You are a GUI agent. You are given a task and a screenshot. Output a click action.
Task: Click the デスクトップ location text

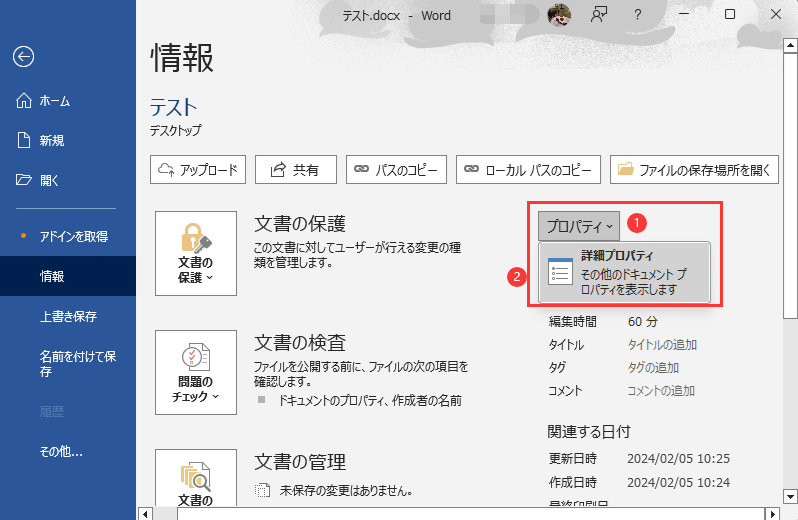[176, 130]
